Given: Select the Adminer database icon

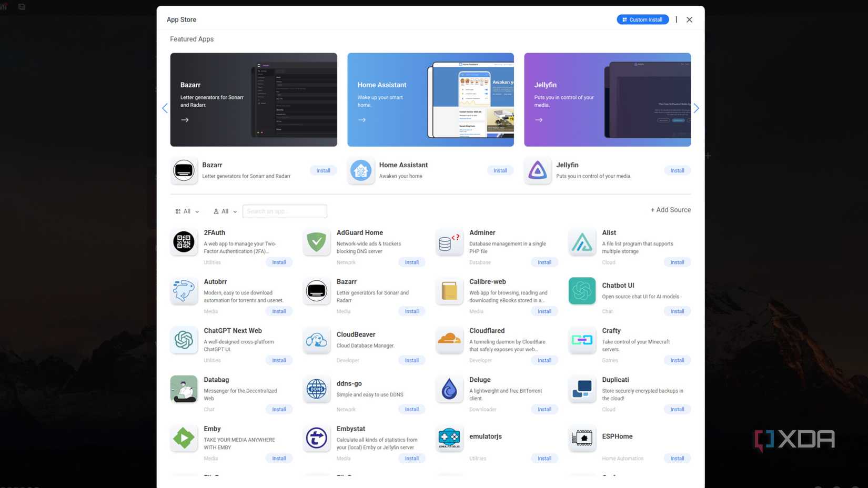Looking at the screenshot, I should [x=449, y=242].
